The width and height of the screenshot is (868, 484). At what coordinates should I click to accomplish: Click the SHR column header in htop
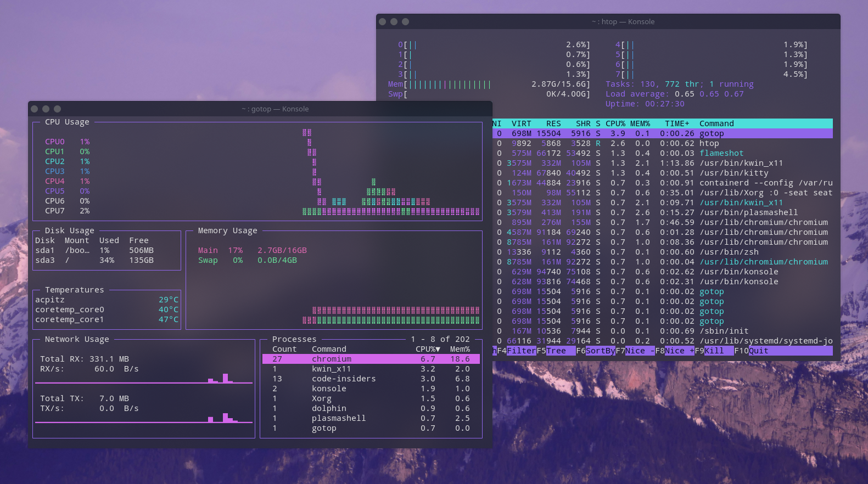583,123
